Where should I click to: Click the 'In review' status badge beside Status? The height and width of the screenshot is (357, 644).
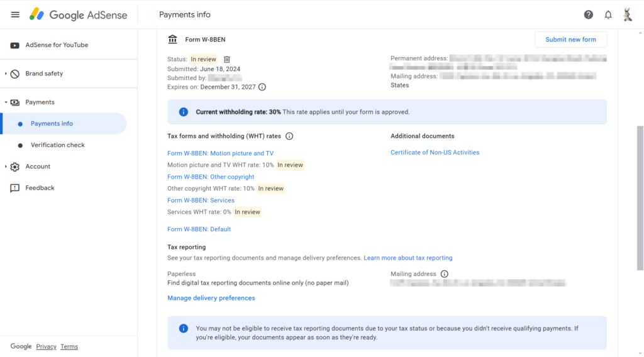[x=203, y=60]
